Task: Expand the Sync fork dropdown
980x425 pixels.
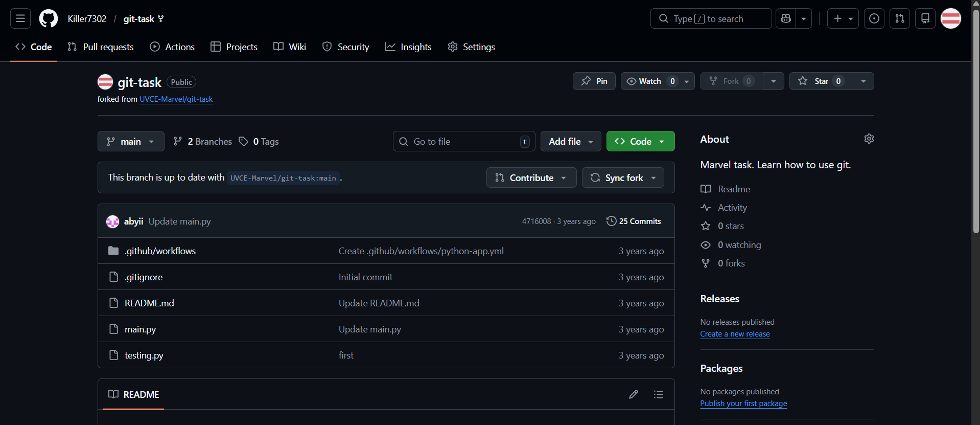Action: [623, 177]
